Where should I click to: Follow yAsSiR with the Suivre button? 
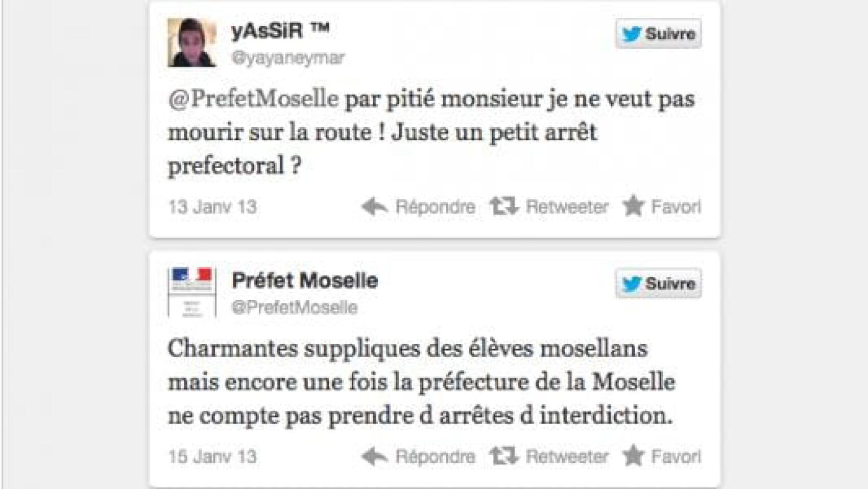pyautogui.click(x=658, y=34)
